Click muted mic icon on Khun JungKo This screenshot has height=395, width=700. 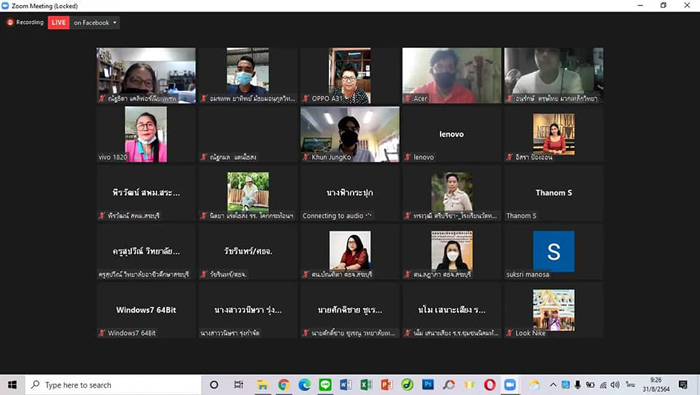(x=306, y=157)
